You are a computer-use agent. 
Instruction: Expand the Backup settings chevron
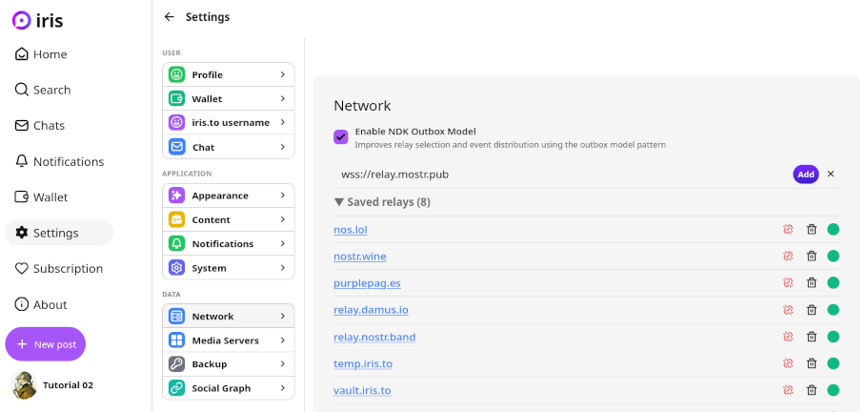tap(283, 364)
